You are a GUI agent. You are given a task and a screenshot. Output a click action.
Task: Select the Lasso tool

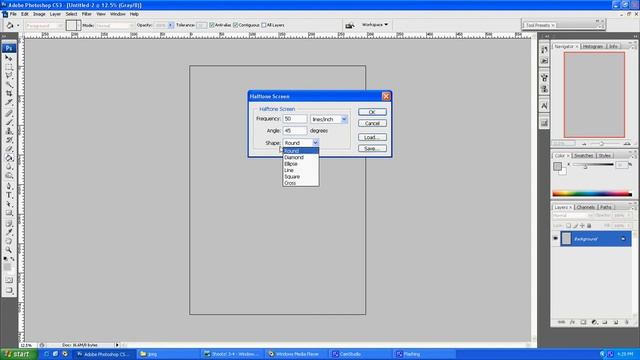tap(9, 76)
